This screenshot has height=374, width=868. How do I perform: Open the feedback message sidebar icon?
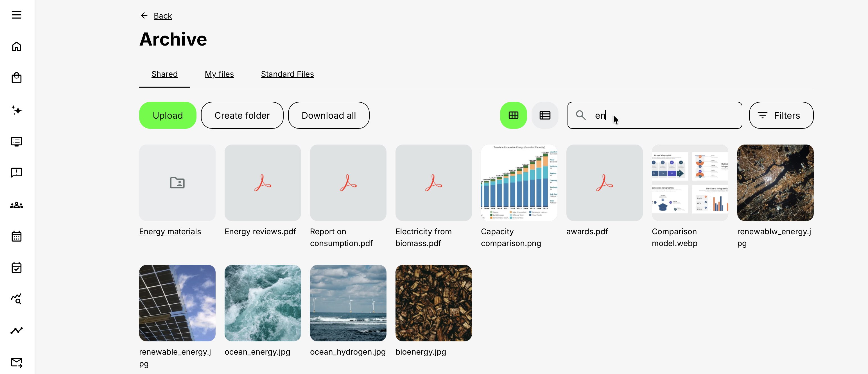(x=17, y=173)
